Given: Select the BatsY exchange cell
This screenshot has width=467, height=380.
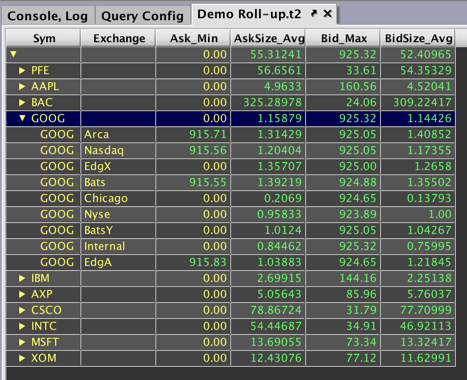Looking at the screenshot, I should [x=118, y=230].
